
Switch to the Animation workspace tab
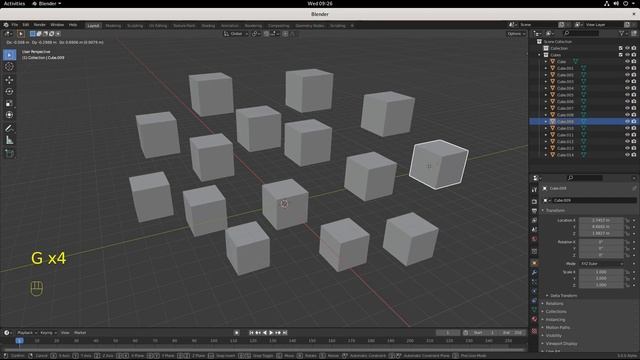229,26
